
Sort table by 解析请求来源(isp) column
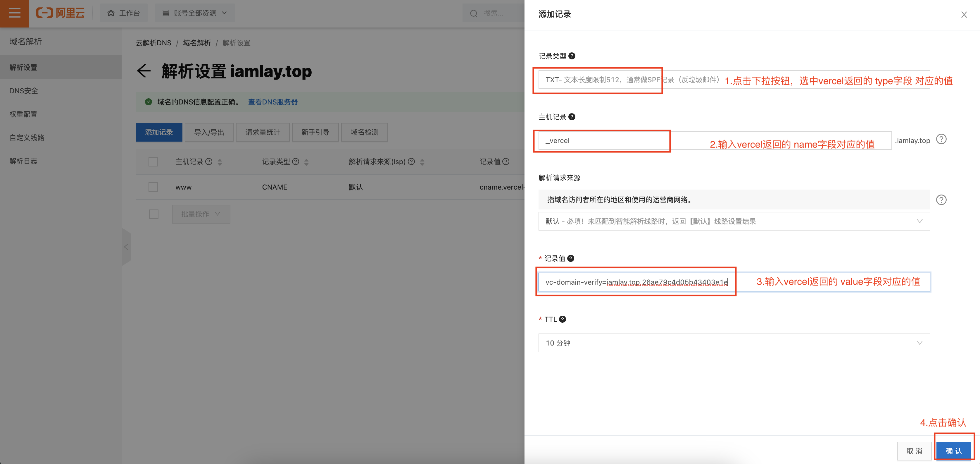[x=422, y=162]
